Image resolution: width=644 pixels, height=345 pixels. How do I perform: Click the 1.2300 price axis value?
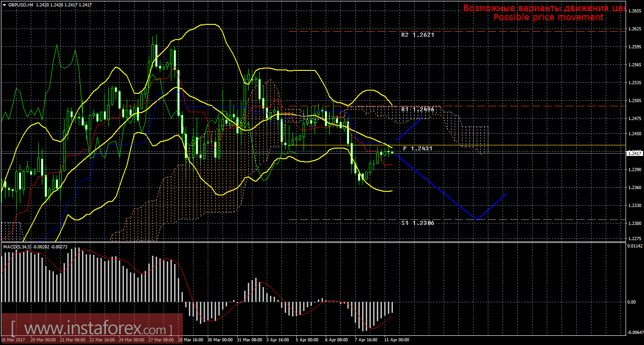pyautogui.click(x=635, y=223)
